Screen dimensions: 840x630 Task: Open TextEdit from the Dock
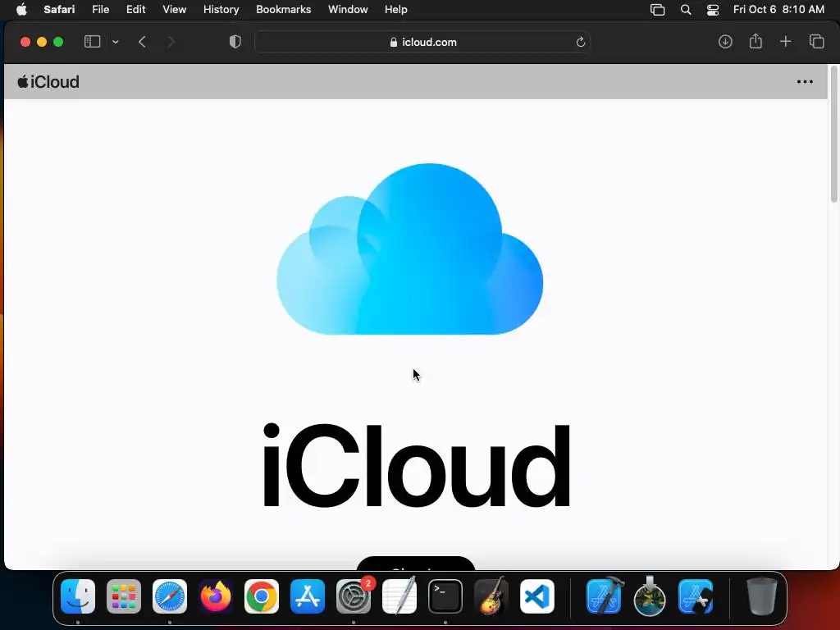click(x=399, y=596)
